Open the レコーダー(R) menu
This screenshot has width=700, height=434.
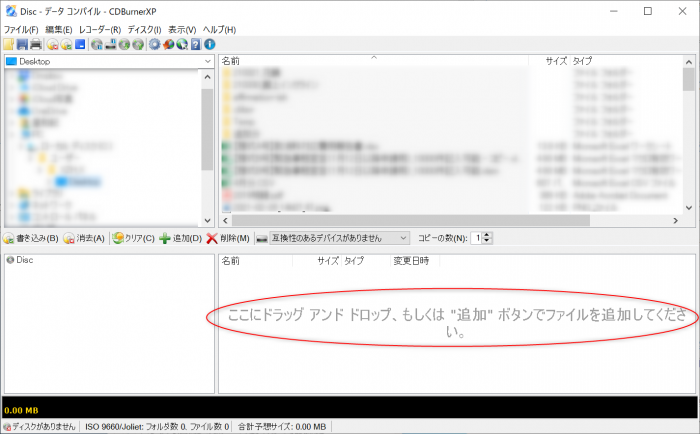pyautogui.click(x=100, y=29)
